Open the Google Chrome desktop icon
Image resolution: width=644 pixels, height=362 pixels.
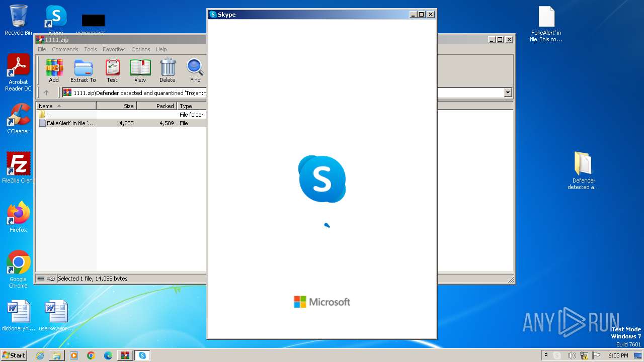[18, 269]
